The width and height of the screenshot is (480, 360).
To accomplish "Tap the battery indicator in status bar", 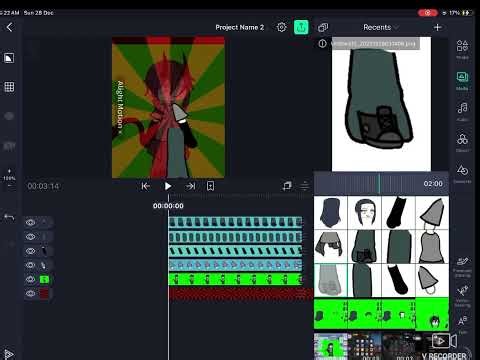I will 466,13.
